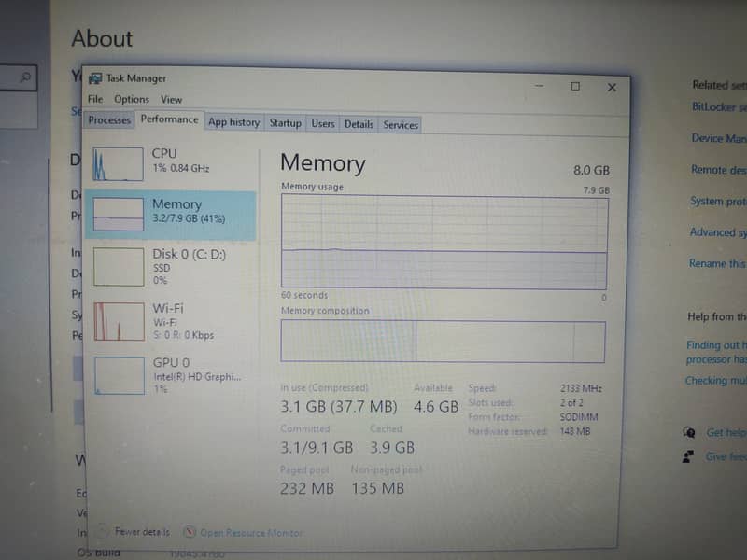
Task: Click the Give feedback icon
Action: pos(688,456)
